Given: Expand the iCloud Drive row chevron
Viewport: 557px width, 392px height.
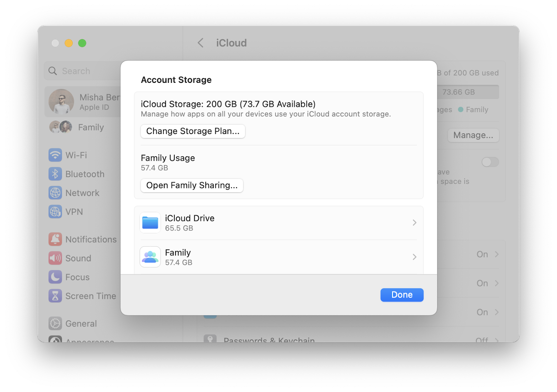Looking at the screenshot, I should tap(414, 222).
